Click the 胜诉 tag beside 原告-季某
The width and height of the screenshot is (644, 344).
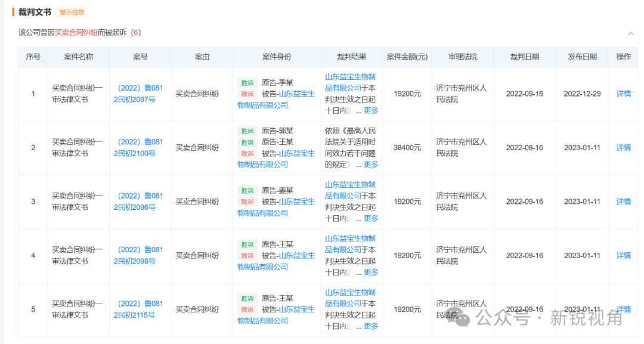tap(247, 82)
